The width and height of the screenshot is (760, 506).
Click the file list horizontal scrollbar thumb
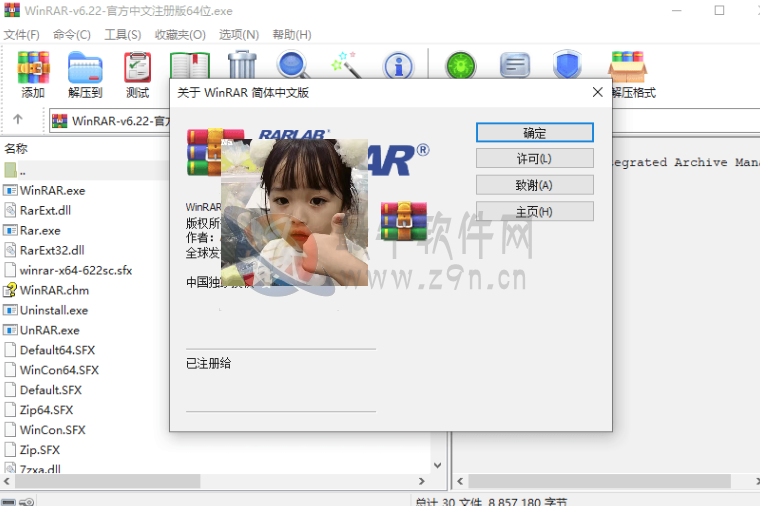(x=108, y=481)
